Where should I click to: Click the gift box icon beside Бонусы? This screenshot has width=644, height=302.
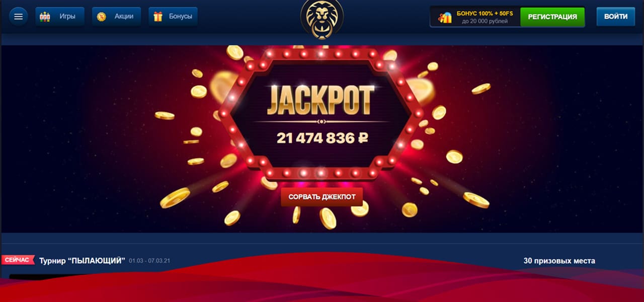[x=158, y=17]
